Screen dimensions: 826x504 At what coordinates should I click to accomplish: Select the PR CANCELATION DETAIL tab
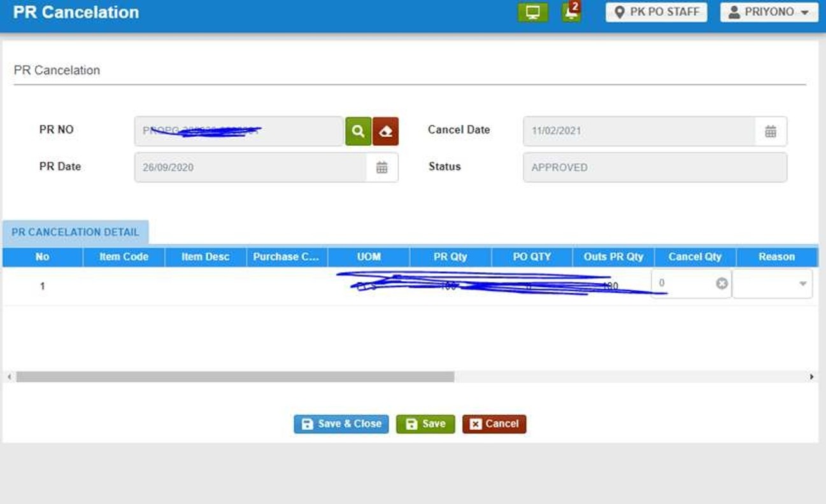pyautogui.click(x=75, y=232)
